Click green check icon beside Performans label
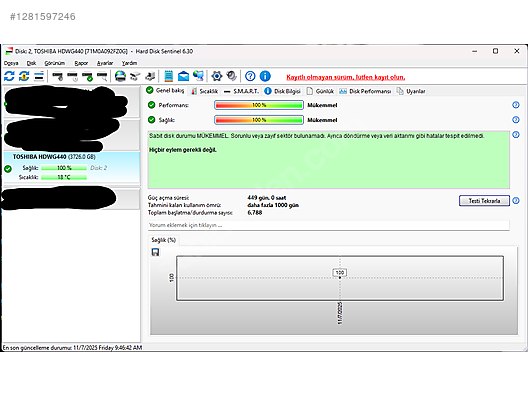Image resolution: width=528 pixels, height=396 pixels. 152,105
